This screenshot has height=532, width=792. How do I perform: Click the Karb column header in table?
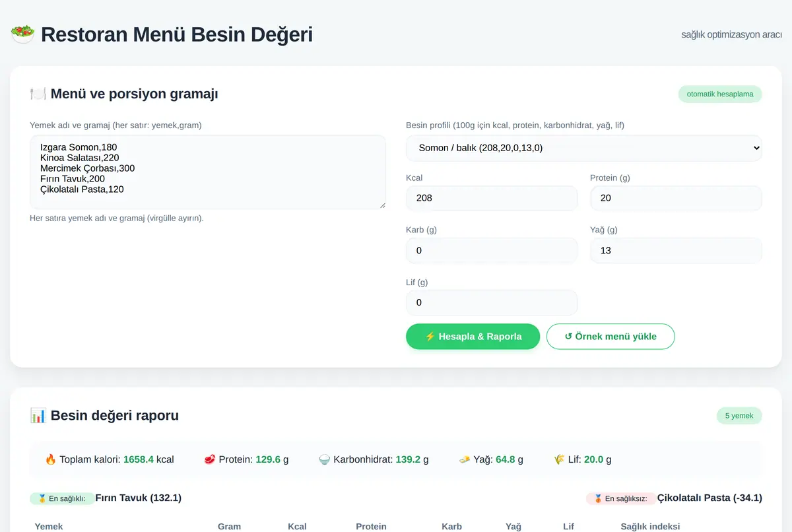tap(451, 527)
